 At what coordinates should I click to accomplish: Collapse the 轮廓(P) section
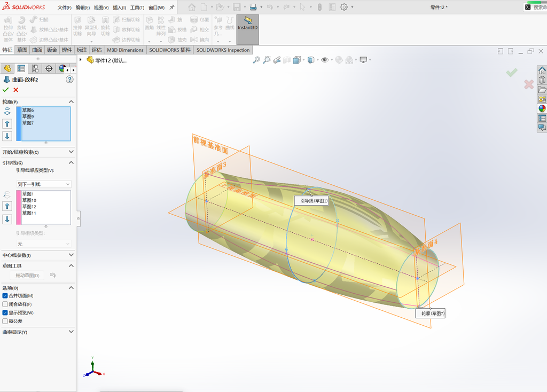click(71, 101)
